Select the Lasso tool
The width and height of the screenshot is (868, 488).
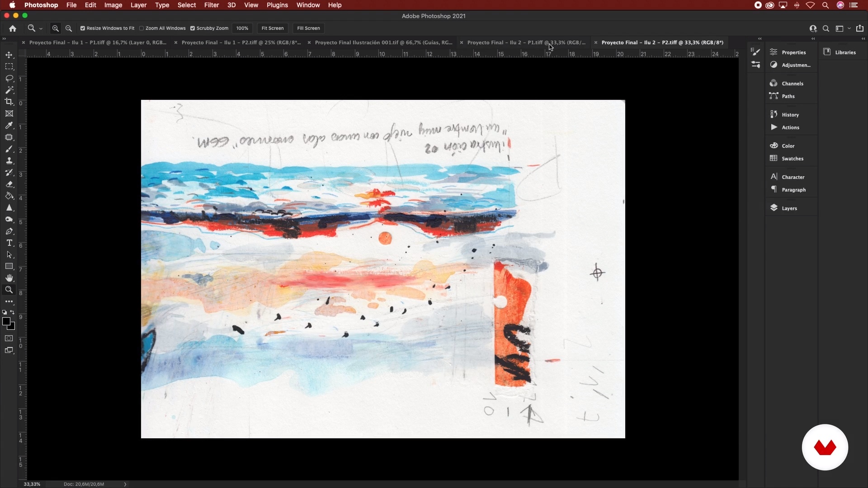click(x=9, y=78)
